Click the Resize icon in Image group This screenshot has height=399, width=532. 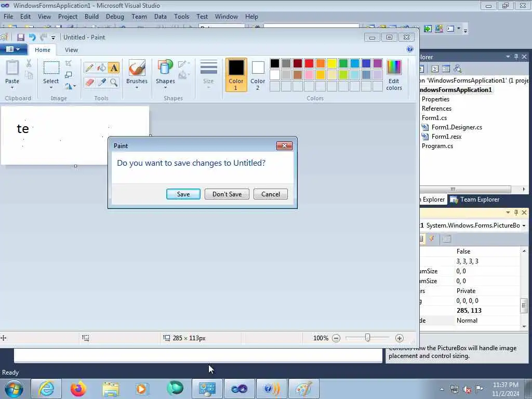pos(68,75)
